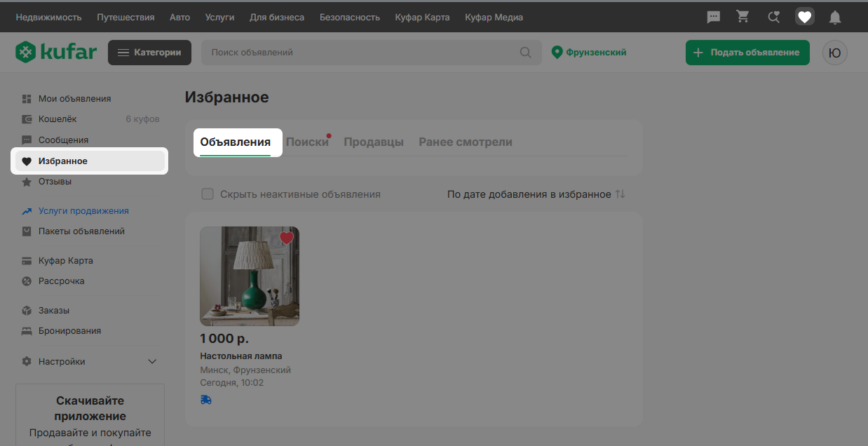
Task: Open Рассрочка in sidebar
Action: (x=62, y=281)
